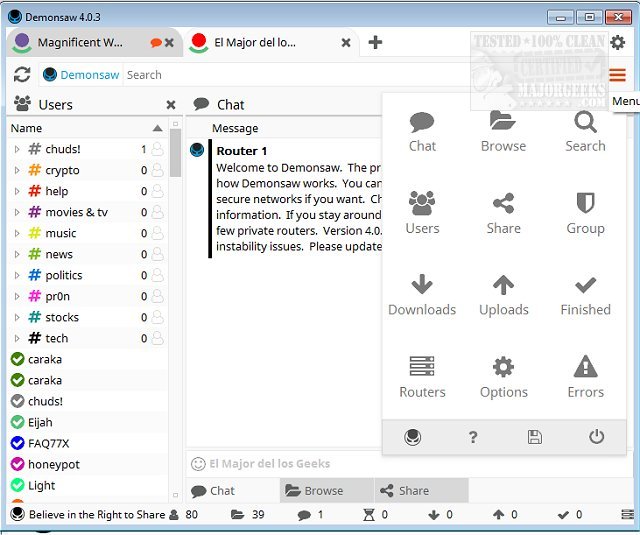Open Finished from the menu grid

585,295
